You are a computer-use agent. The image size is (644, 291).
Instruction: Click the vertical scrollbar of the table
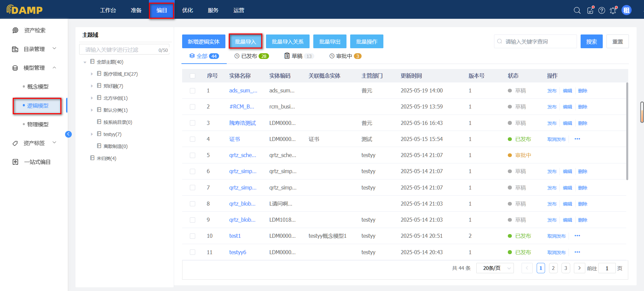coord(627,131)
